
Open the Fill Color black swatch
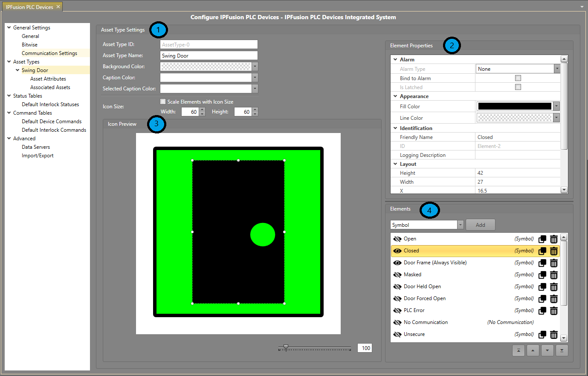515,106
